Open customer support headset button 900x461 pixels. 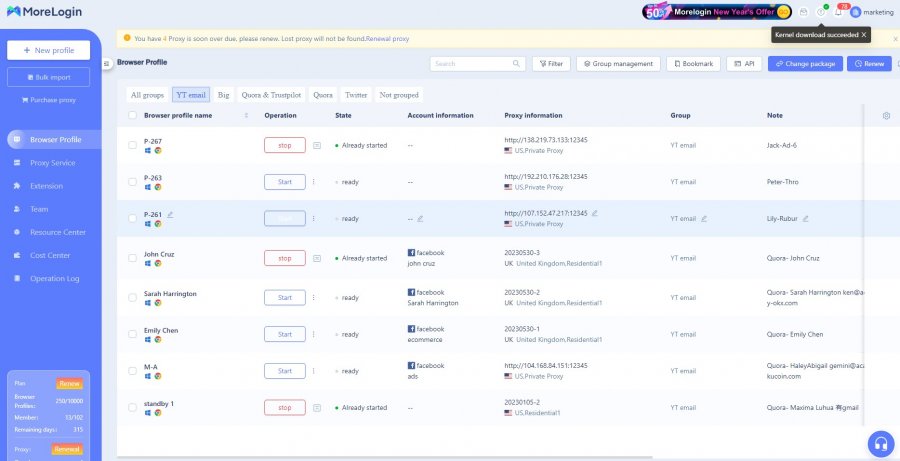coord(880,443)
